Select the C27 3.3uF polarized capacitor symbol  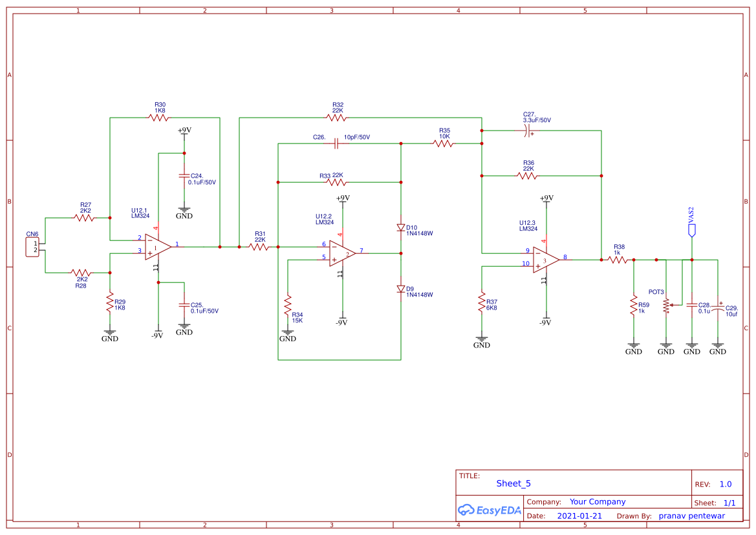pos(528,131)
